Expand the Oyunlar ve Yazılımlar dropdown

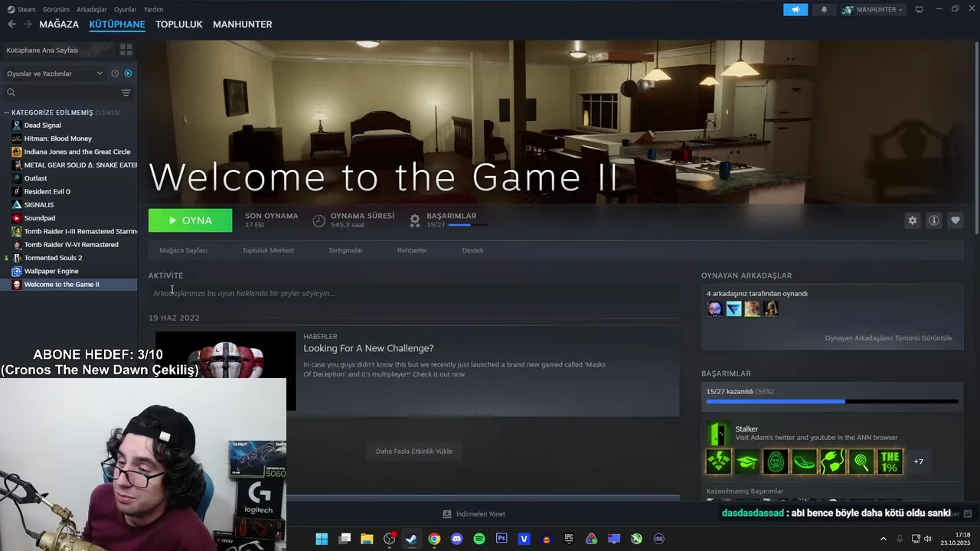coord(54,73)
